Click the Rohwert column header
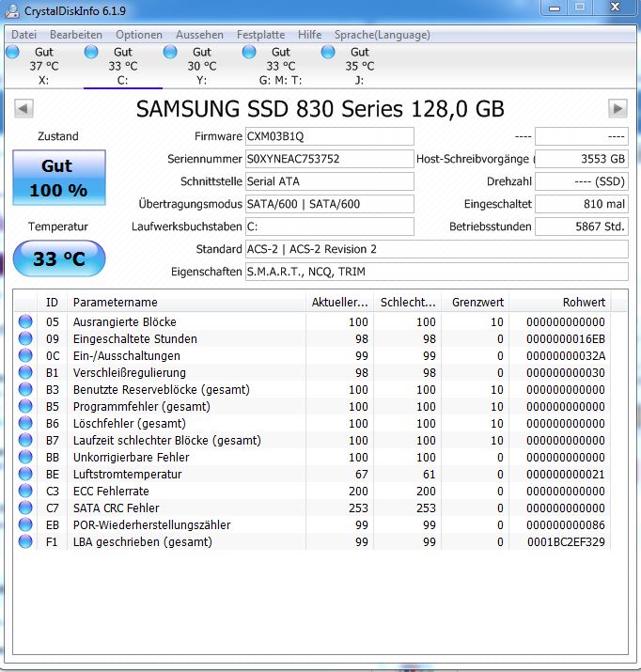The height and width of the screenshot is (672, 641). click(560, 302)
